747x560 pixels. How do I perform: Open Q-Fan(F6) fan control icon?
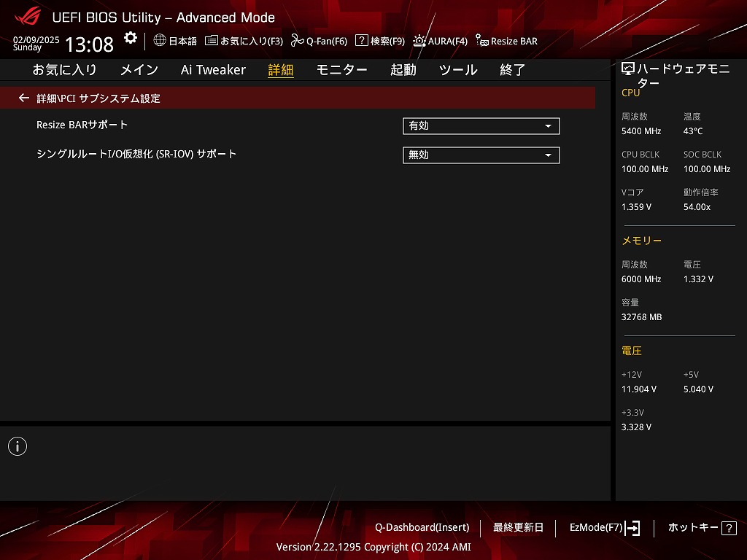(298, 41)
